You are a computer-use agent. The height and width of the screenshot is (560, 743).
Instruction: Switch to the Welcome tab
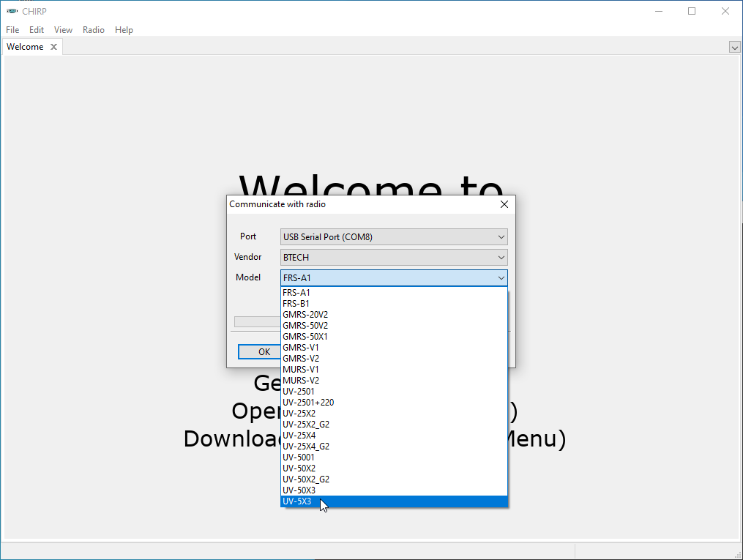click(x=25, y=47)
